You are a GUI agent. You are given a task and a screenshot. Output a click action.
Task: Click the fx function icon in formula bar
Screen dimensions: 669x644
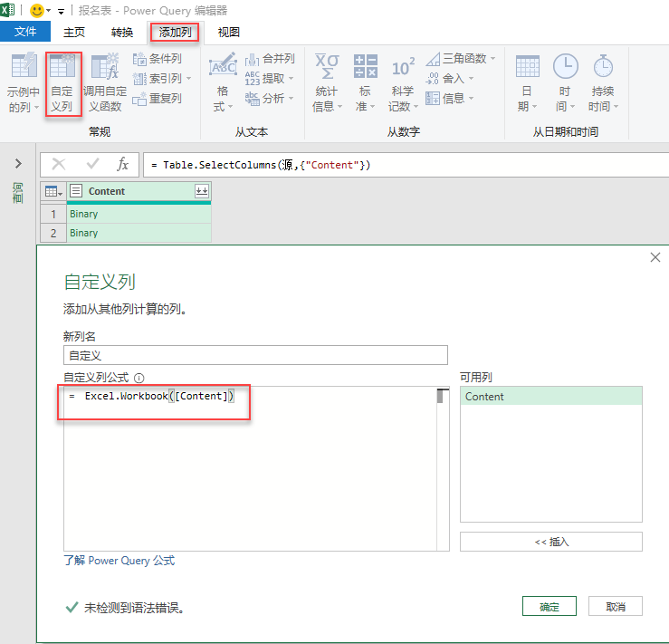click(x=122, y=164)
